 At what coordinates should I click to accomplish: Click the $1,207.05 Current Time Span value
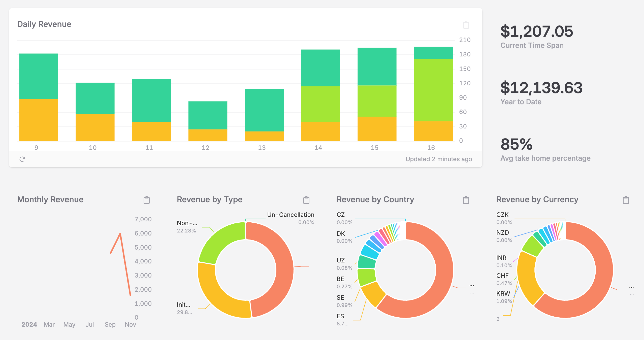coord(536,31)
